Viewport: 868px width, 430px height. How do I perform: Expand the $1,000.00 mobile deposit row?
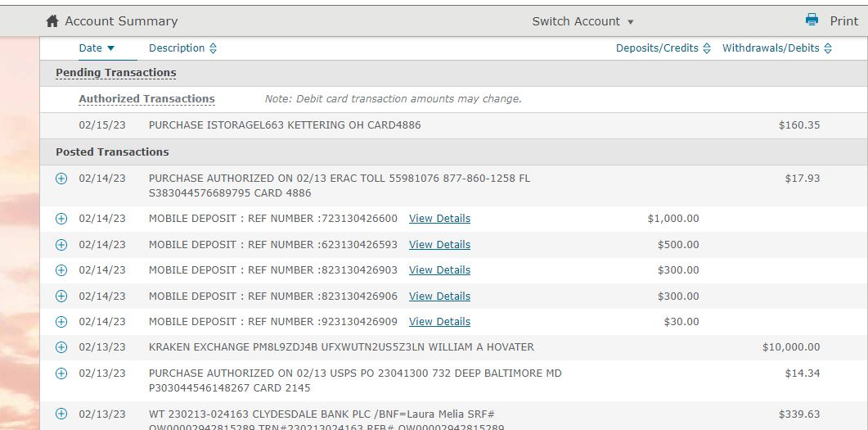pos(61,219)
